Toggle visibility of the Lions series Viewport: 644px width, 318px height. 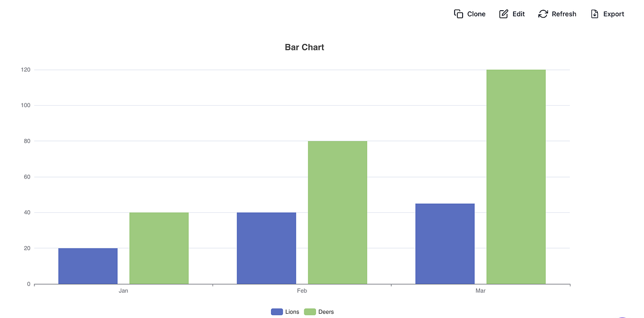pyautogui.click(x=285, y=312)
